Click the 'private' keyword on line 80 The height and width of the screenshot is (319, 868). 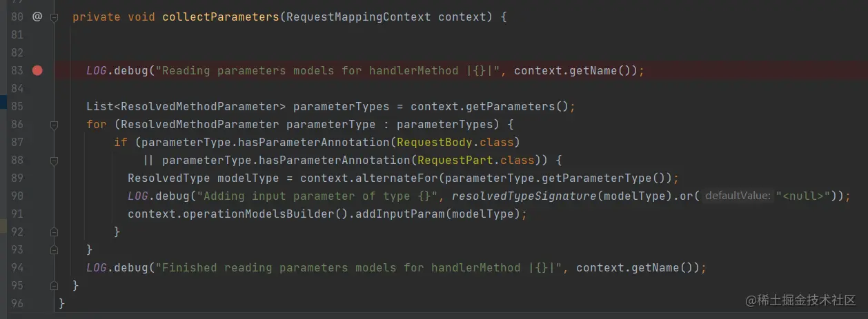[97, 17]
